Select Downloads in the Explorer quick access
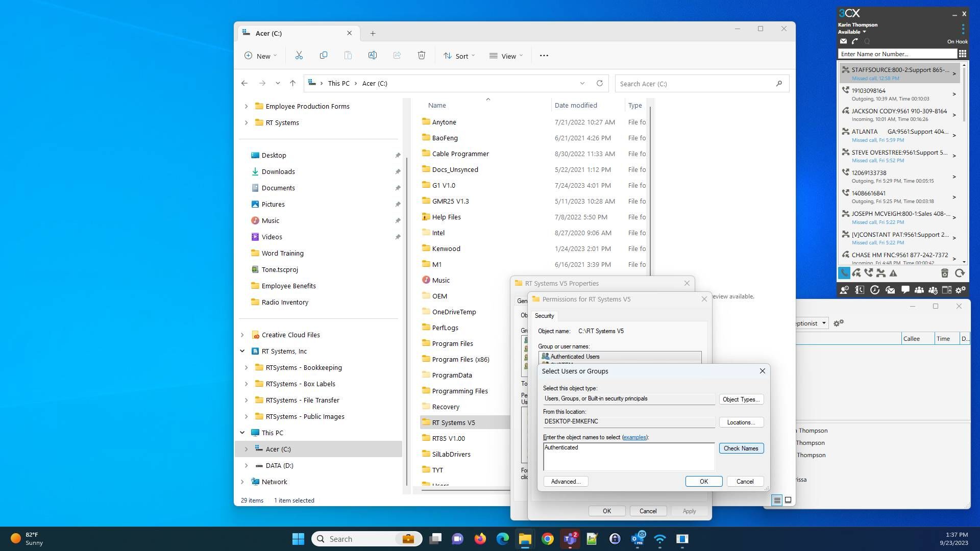Image resolution: width=980 pixels, height=551 pixels. [278, 171]
